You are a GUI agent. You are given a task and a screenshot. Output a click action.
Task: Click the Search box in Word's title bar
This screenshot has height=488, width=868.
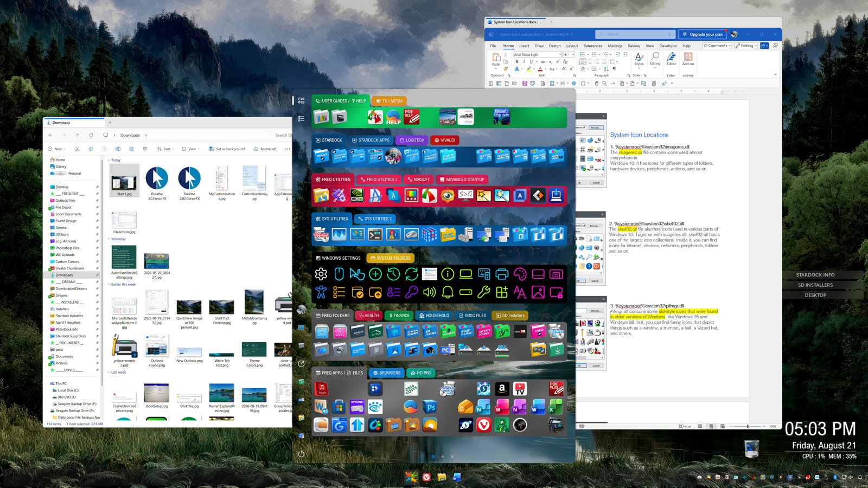point(635,34)
